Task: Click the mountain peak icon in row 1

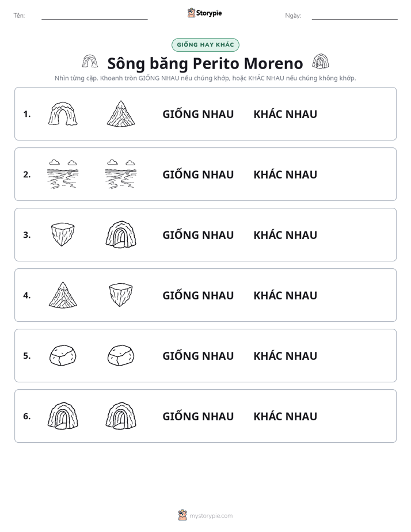Action: (121, 113)
